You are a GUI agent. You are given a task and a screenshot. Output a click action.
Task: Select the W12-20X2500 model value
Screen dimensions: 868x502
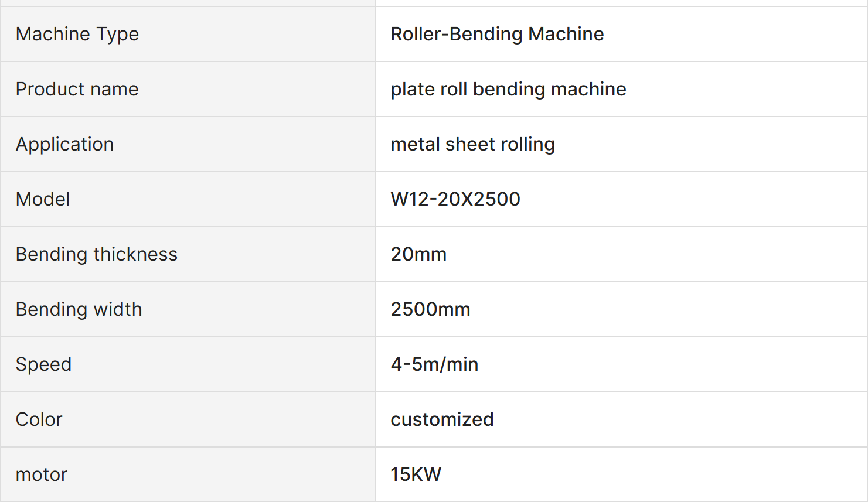click(x=455, y=199)
